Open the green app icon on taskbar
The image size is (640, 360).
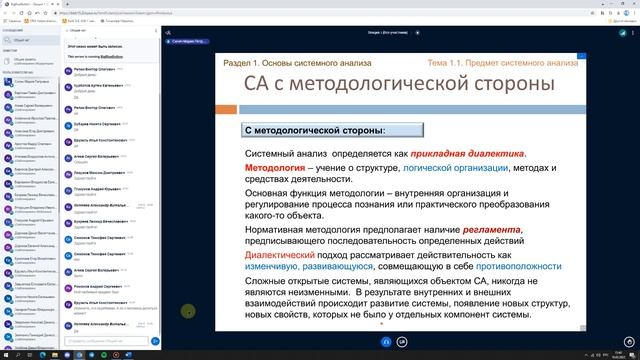pos(104,355)
